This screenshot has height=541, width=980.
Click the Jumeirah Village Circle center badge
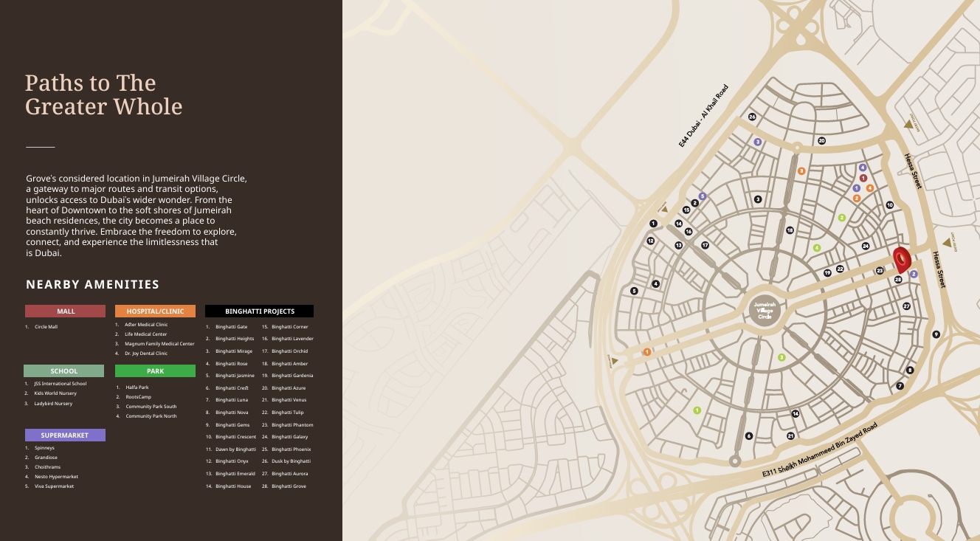point(765,310)
